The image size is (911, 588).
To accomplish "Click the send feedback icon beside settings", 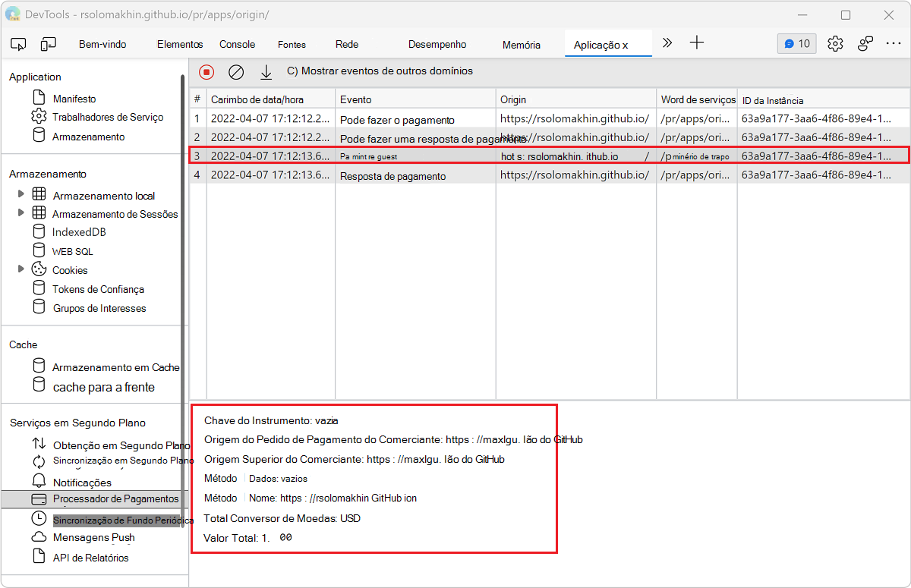I will (x=865, y=44).
